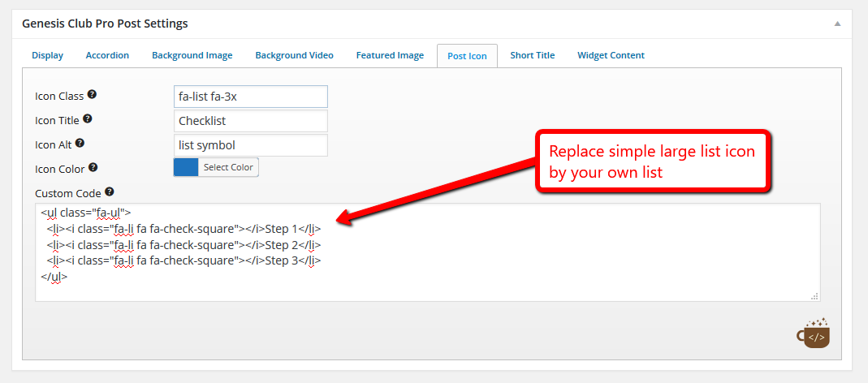The width and height of the screenshot is (868, 383).
Task: Click the code line containing Step 3
Action: (184, 260)
